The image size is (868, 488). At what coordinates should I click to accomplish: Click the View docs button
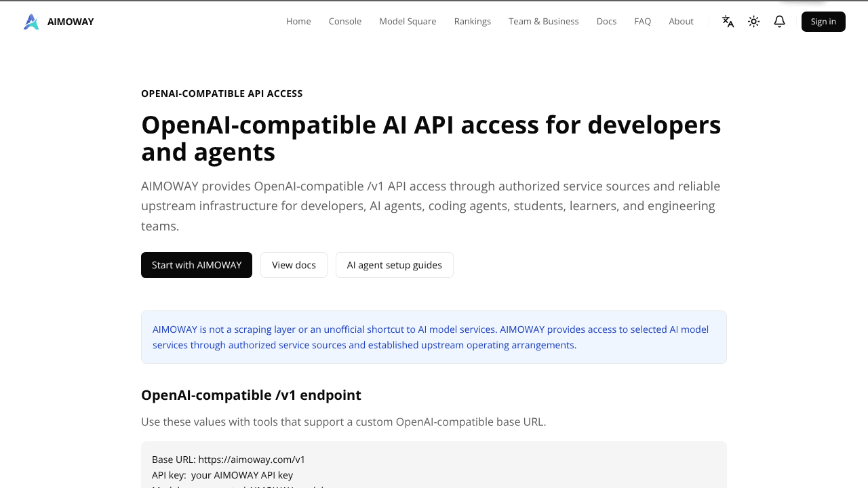(x=294, y=265)
